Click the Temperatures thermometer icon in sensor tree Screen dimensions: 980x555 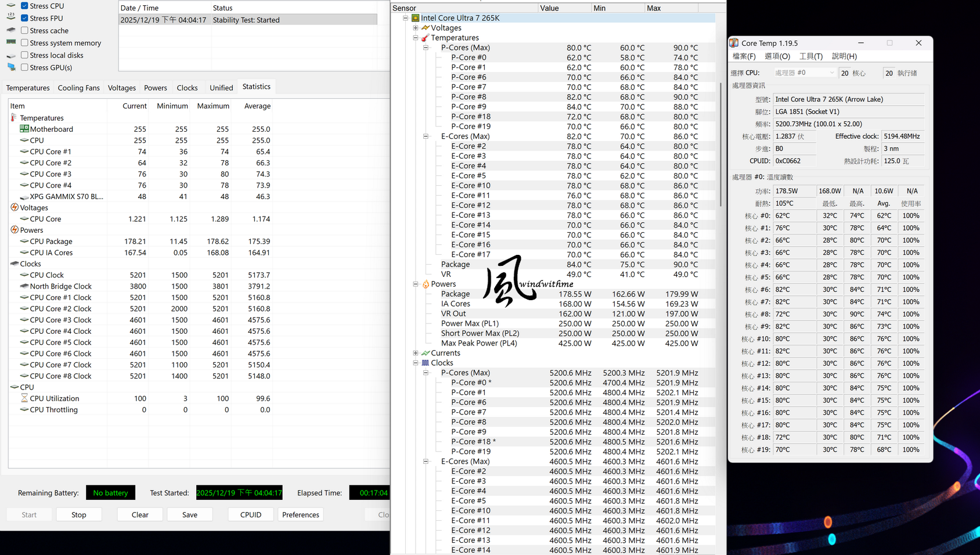tap(426, 38)
